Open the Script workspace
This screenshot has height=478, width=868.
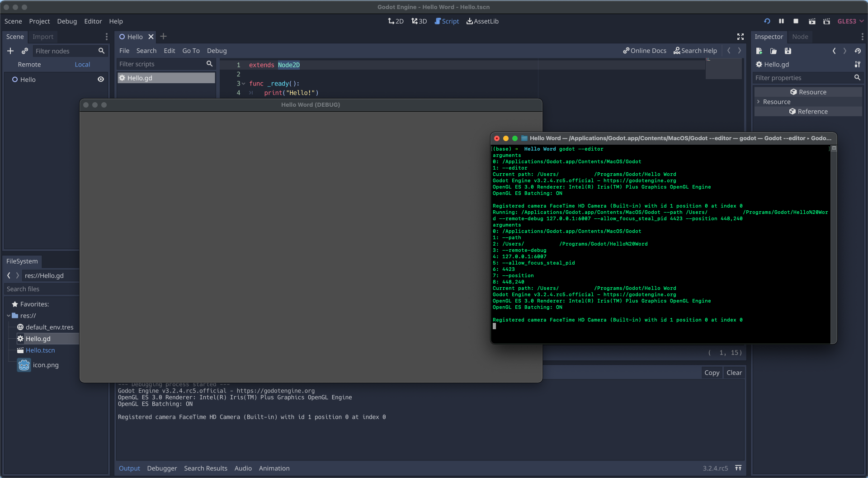point(447,21)
